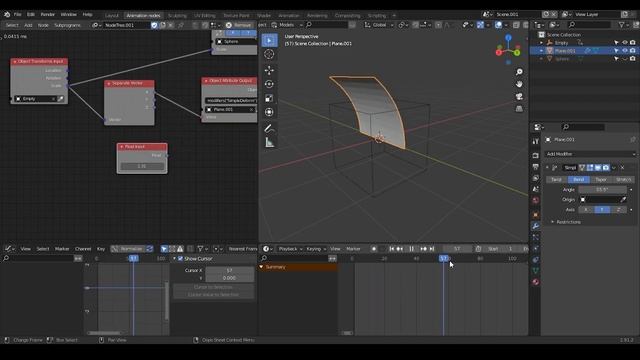Image resolution: width=640 pixels, height=360 pixels.
Task: Toggle modifier show in viewport icon
Action: pos(598,168)
